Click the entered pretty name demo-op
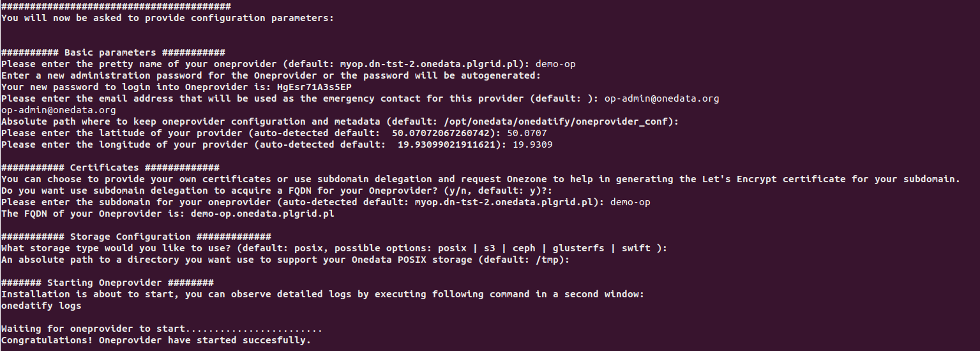Screen dimensions: 980x351 [x=555, y=64]
